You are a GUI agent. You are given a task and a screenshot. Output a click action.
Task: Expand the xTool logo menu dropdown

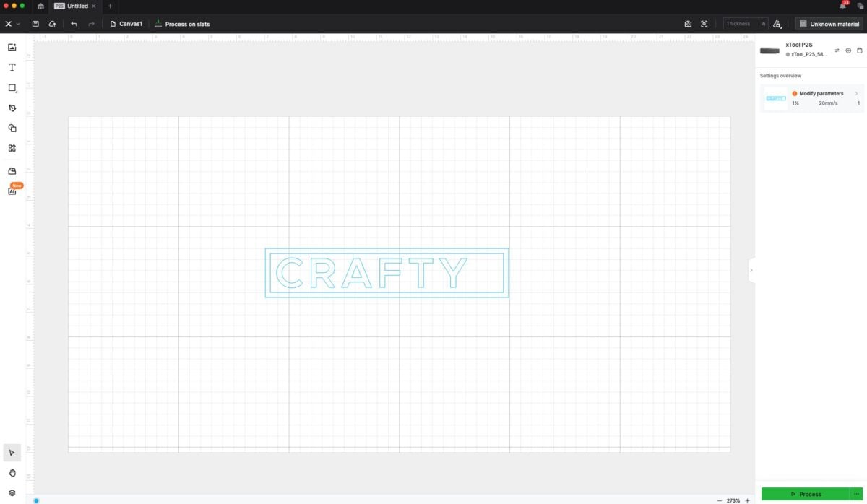click(x=12, y=24)
